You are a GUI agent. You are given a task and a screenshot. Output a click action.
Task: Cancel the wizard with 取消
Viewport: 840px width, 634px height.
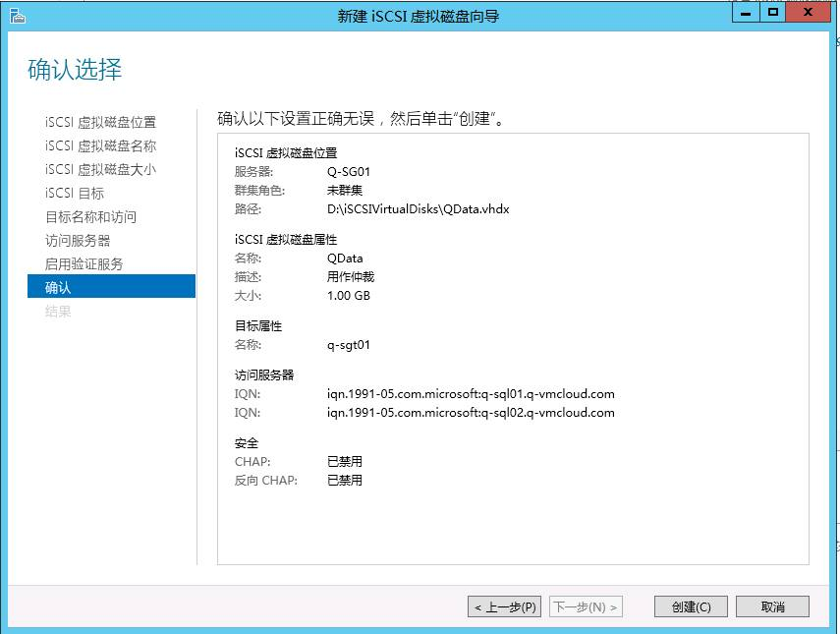coord(772,606)
